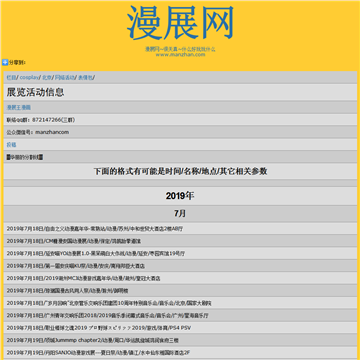
Task: Click the 分享到 share label
Action: click(x=17, y=62)
